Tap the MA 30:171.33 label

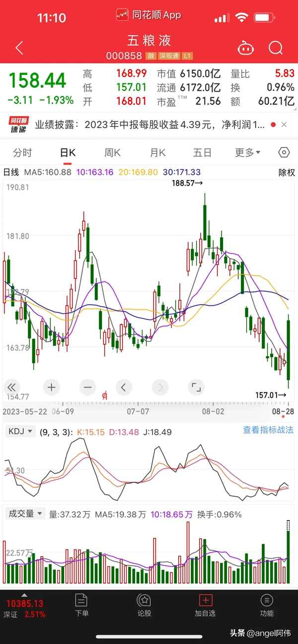click(181, 173)
